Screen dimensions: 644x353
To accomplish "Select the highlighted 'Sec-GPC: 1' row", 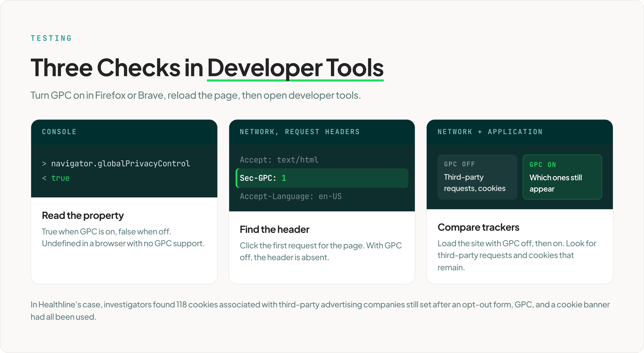I will [322, 178].
